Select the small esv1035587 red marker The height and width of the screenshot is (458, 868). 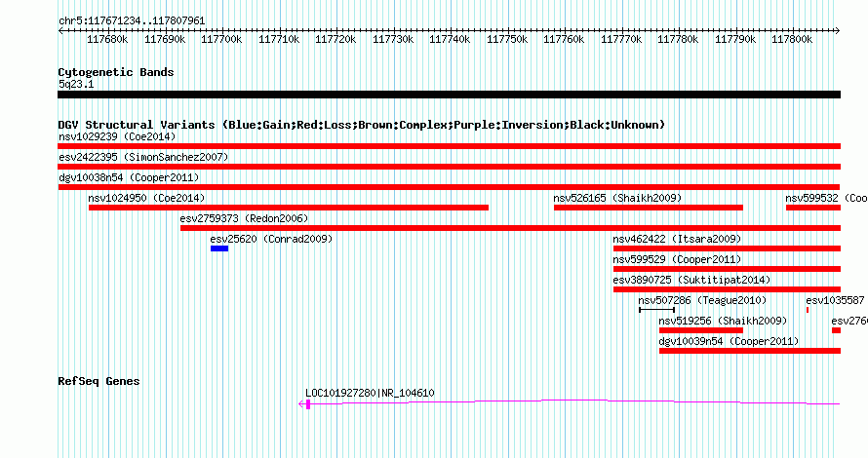[x=808, y=310]
